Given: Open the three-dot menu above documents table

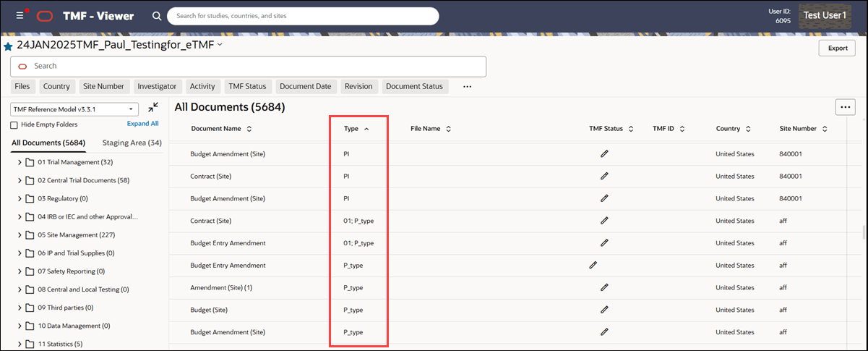Looking at the screenshot, I should point(845,107).
